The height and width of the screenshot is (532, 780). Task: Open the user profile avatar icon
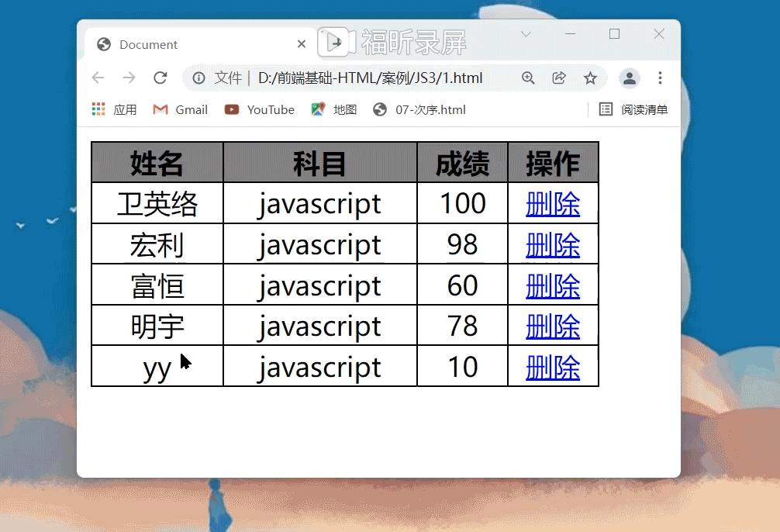(x=630, y=78)
